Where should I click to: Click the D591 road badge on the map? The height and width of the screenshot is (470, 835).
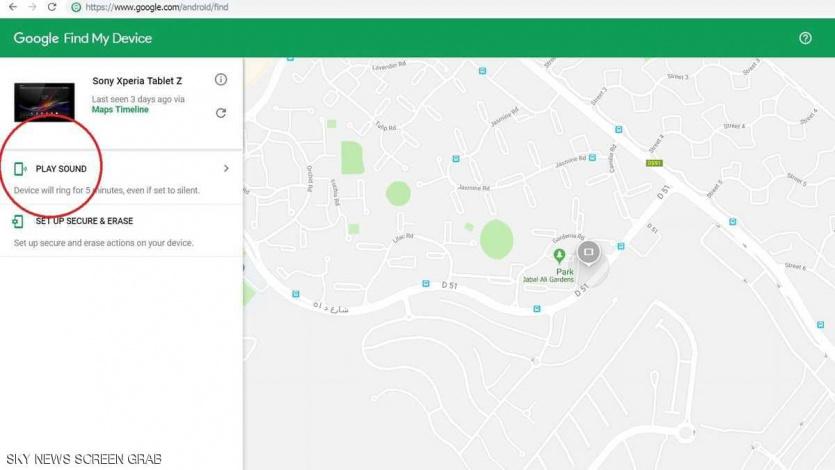(654, 163)
